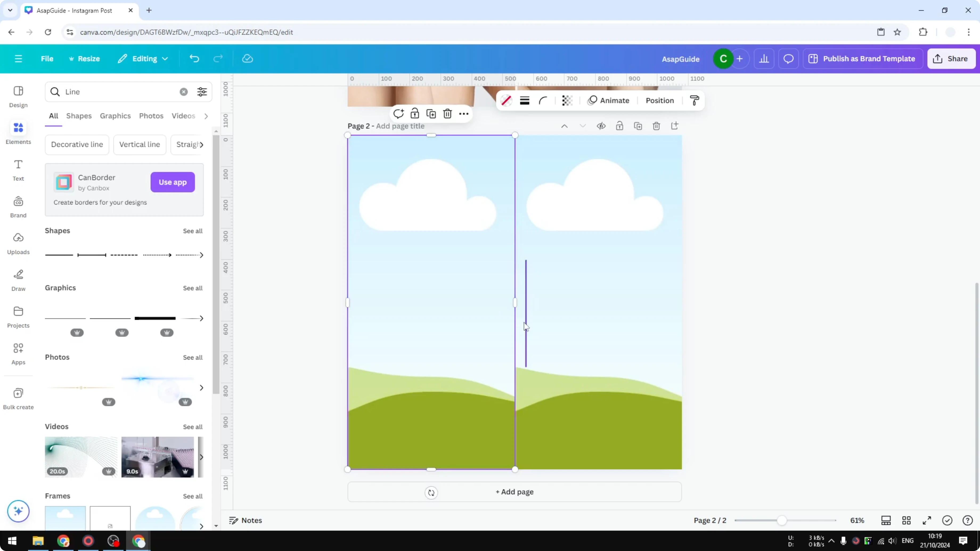
Task: Duplicate the page using the copy icon
Action: 638,126
